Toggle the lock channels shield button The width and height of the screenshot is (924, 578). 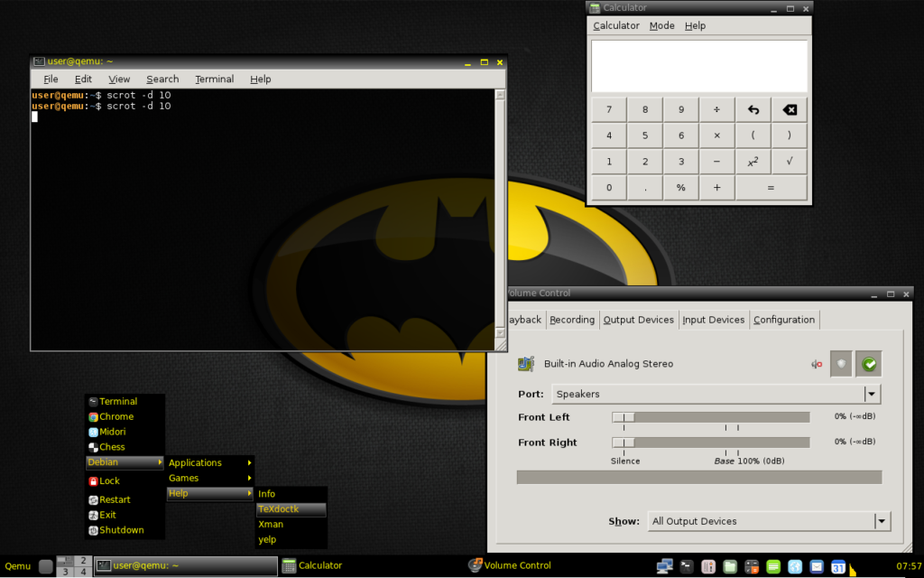click(841, 364)
